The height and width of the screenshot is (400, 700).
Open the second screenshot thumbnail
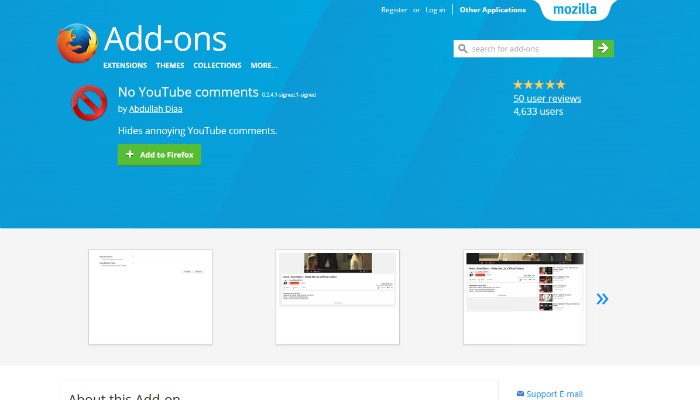pos(338,297)
